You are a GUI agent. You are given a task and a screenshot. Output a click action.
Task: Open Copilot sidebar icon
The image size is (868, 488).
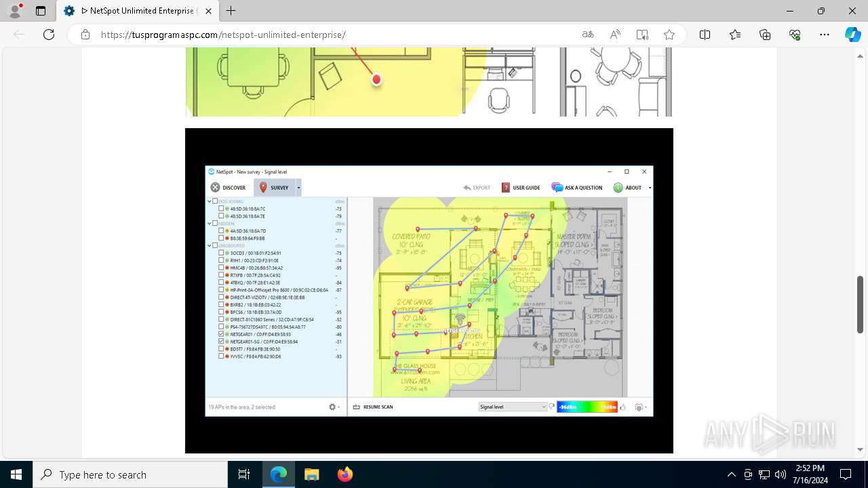[852, 35]
